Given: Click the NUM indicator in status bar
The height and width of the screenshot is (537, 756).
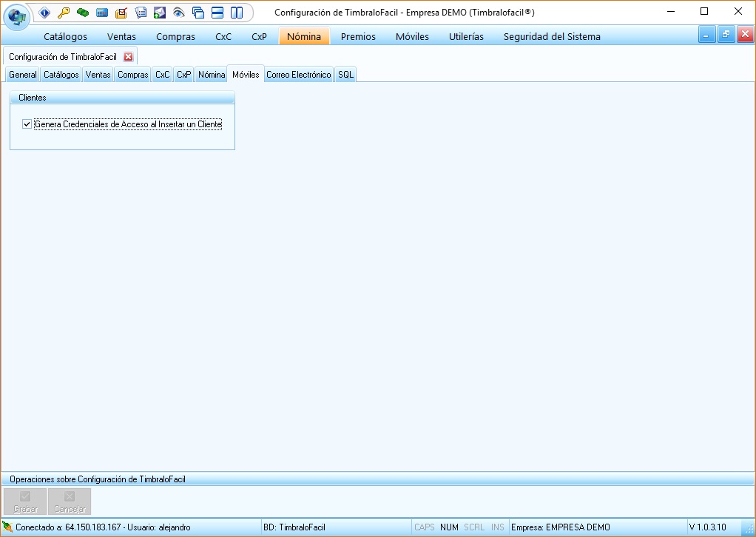Looking at the screenshot, I should [x=449, y=527].
